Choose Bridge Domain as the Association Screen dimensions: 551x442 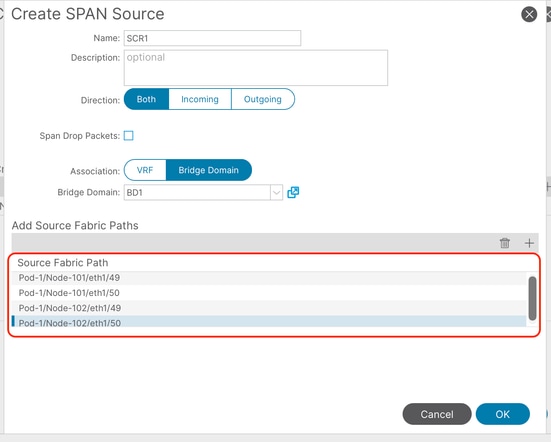(209, 170)
